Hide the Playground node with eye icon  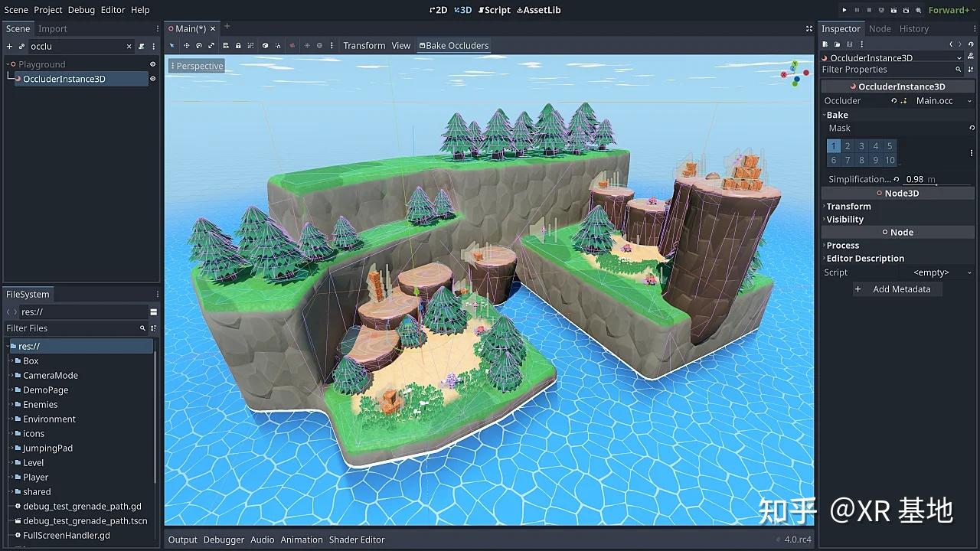(152, 65)
